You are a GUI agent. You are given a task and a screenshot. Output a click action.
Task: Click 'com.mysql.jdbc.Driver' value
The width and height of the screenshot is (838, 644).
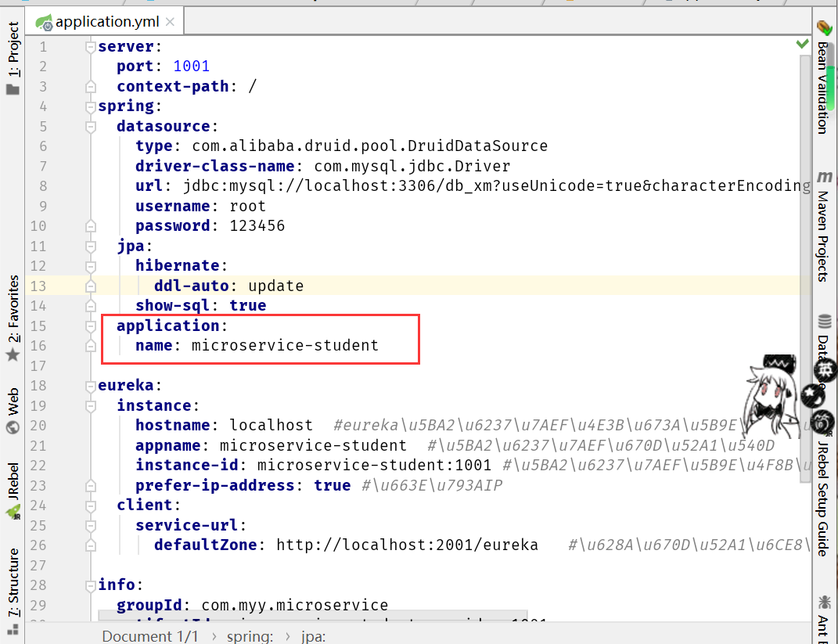pos(412,166)
